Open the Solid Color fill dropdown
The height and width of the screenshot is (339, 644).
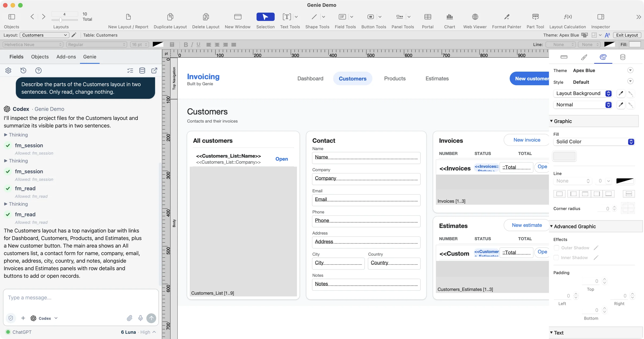click(594, 142)
